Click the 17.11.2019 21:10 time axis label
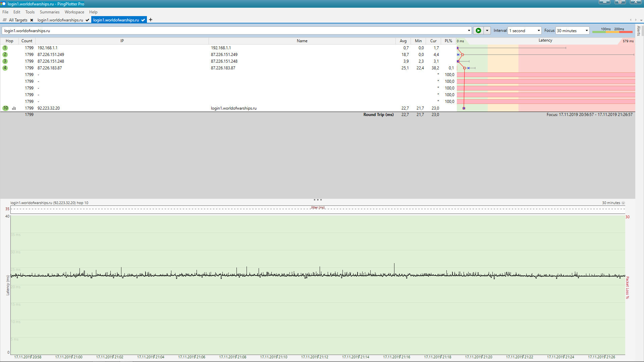Viewport: 644px width, 362px height. point(274,357)
